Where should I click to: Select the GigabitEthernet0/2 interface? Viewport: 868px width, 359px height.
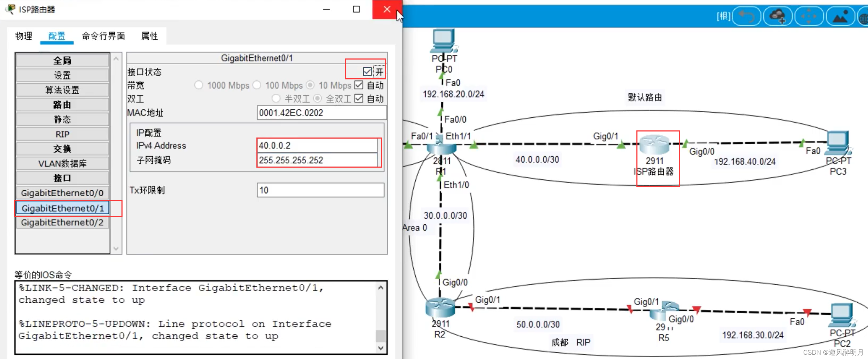pos(62,223)
